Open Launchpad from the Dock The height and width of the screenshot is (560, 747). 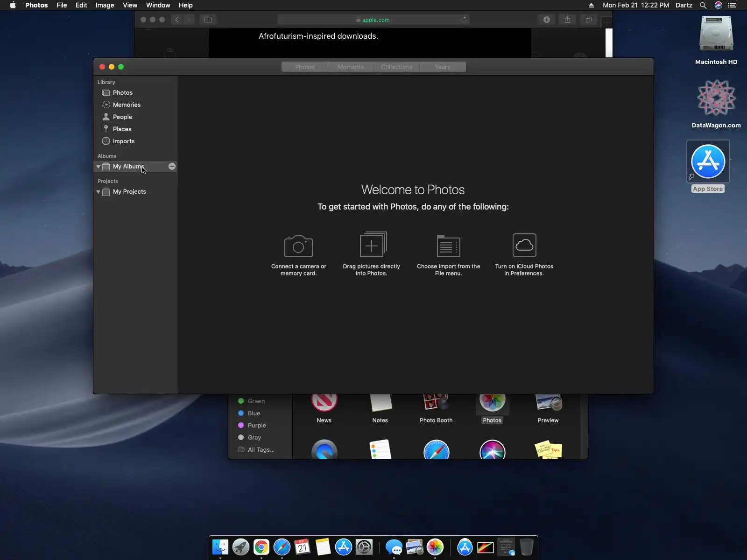click(241, 547)
